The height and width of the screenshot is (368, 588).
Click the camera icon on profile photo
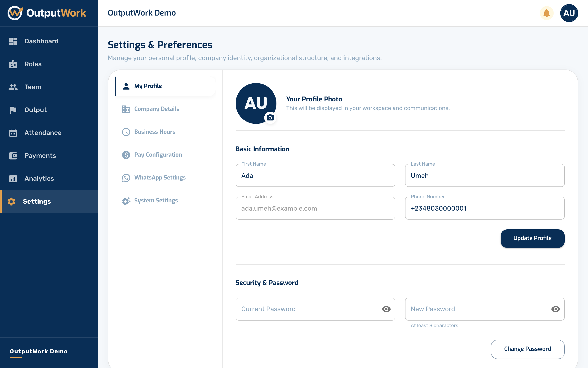(270, 118)
